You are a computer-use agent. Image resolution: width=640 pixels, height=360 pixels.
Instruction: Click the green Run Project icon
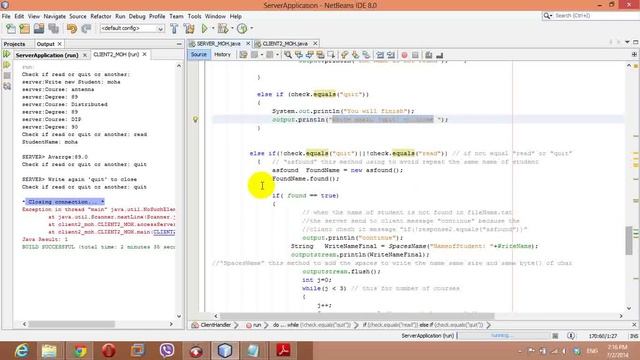click(x=204, y=29)
